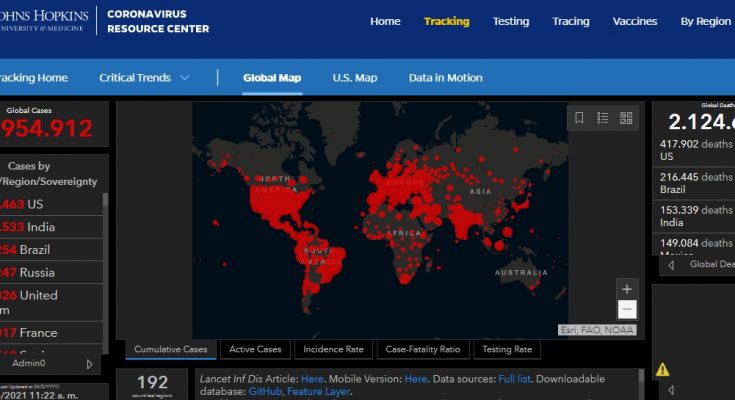
Task: Open the Full list data sources link
Action: pos(515,379)
